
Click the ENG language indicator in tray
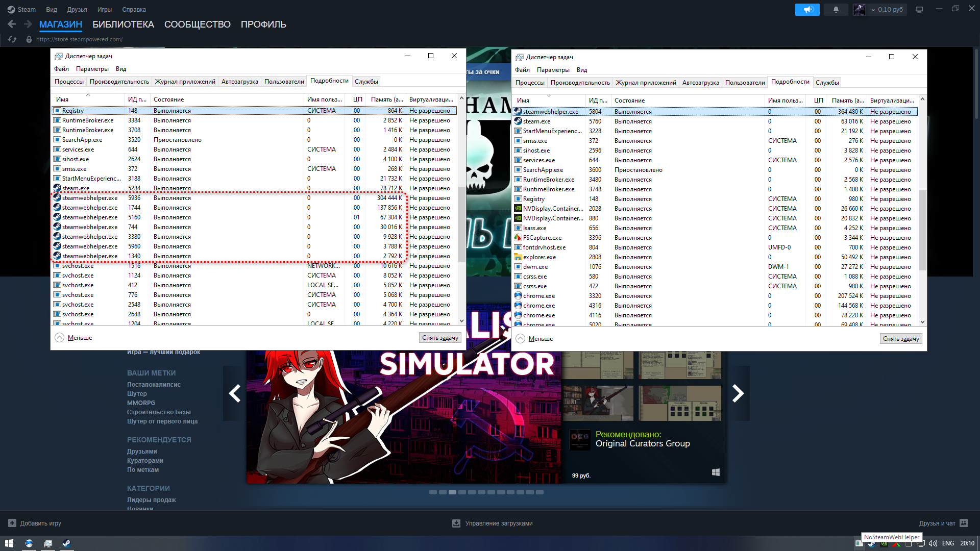coord(948,543)
